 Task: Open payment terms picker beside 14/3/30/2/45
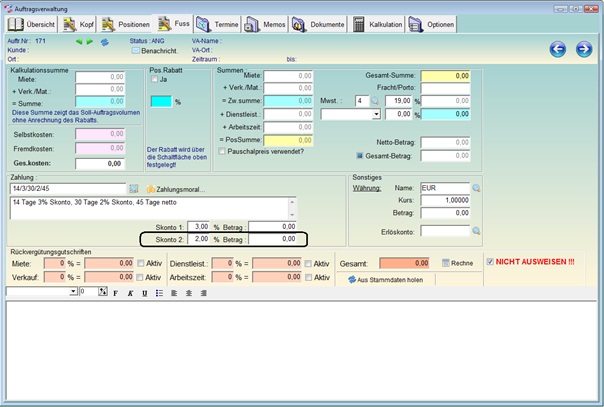pyautogui.click(x=133, y=188)
